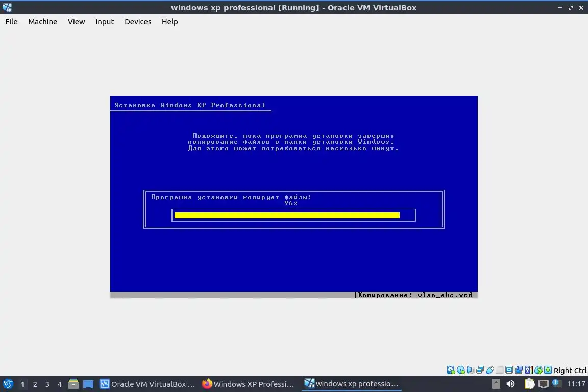This screenshot has height=392, width=588.
Task: Click the 11:17 clock
Action: (x=576, y=384)
